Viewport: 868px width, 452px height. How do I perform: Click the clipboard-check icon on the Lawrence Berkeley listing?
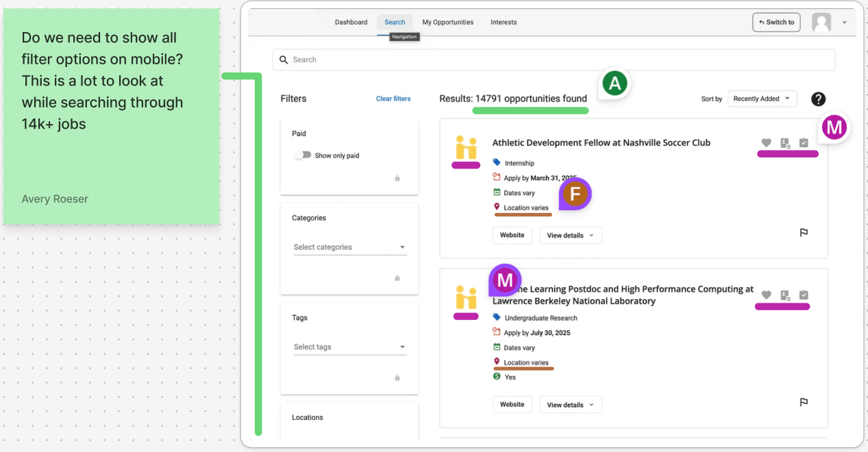point(804,295)
